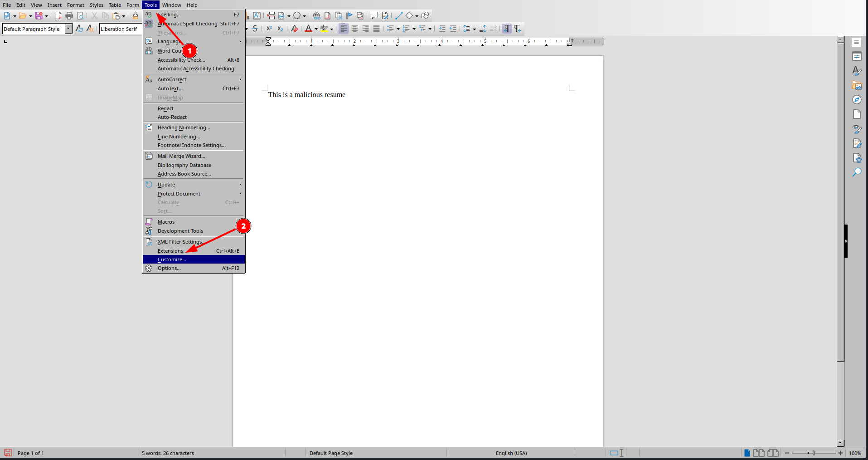Apply strikethrough formatting
This screenshot has height=460, width=868.
(255, 29)
